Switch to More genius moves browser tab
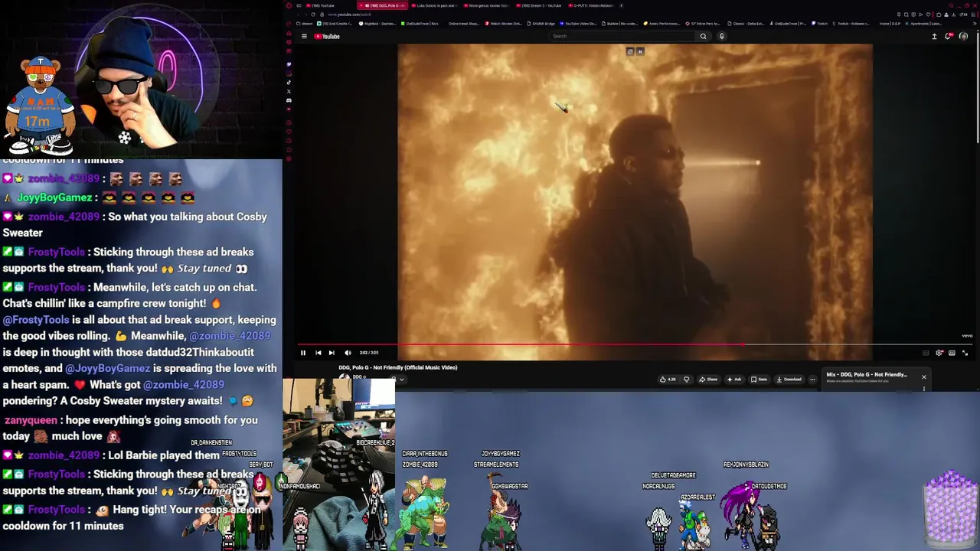The height and width of the screenshot is (551, 980). tap(485, 5)
